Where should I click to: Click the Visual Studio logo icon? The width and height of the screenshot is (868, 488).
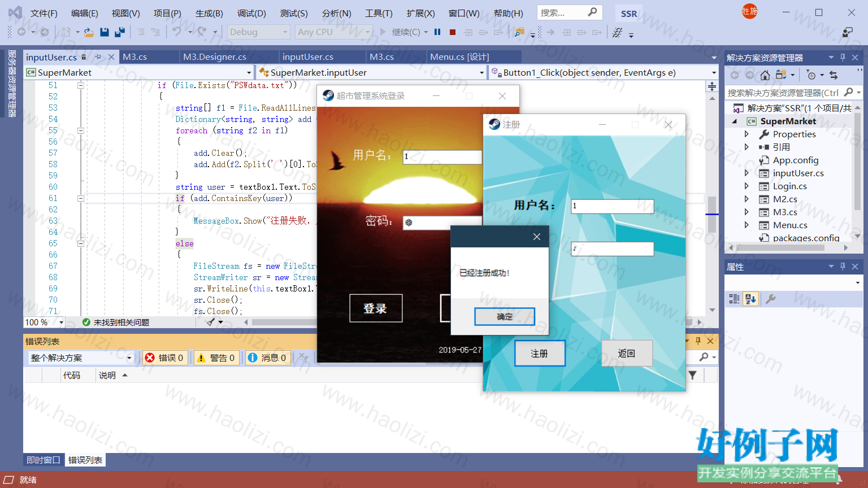coord(15,12)
